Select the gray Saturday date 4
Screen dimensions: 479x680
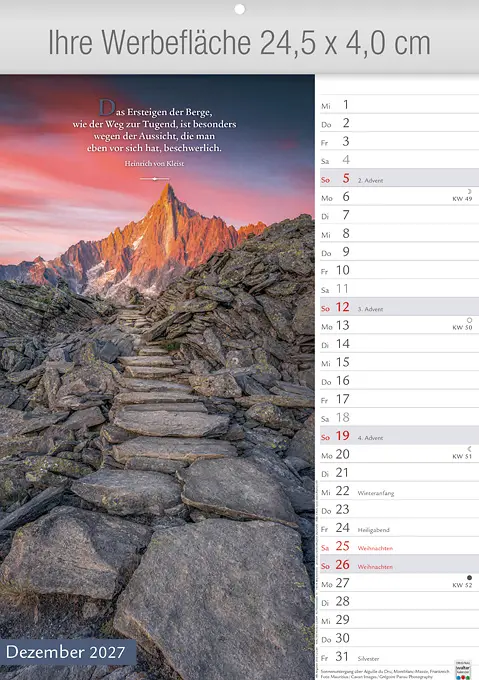[346, 160]
